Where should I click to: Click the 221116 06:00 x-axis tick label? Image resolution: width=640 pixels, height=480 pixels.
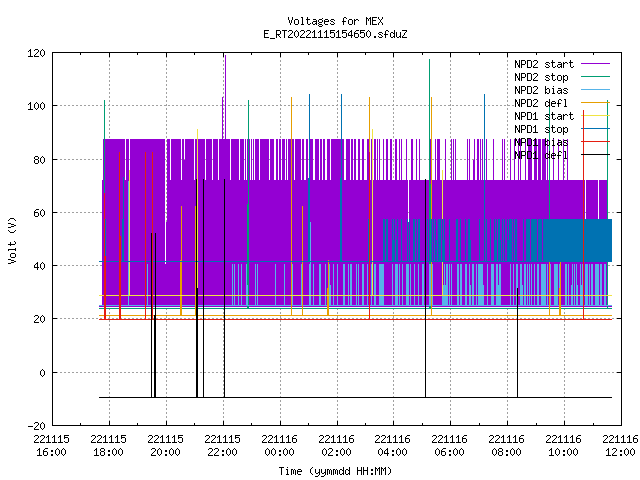tap(449, 446)
